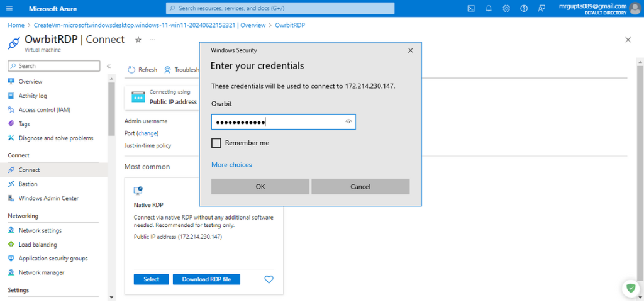Click the feedback icon in header
The image size is (644, 302).
coord(541,8)
